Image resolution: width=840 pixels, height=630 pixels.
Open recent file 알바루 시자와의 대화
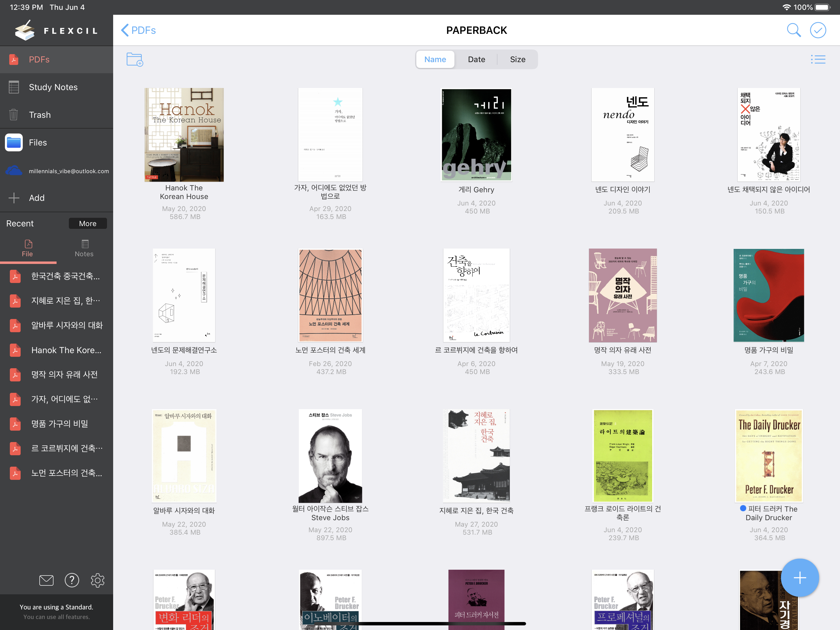[57, 325]
